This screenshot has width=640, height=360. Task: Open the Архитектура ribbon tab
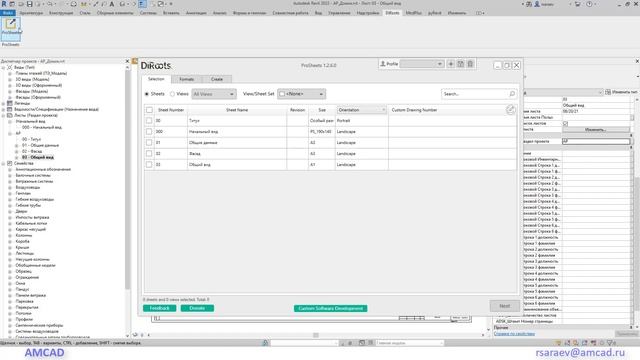coord(31,13)
